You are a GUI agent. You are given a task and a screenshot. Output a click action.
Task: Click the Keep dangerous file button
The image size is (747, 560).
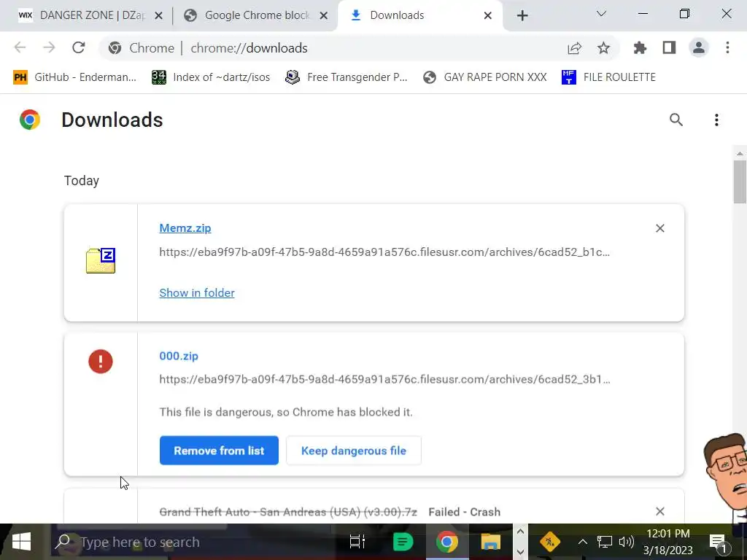pyautogui.click(x=354, y=451)
